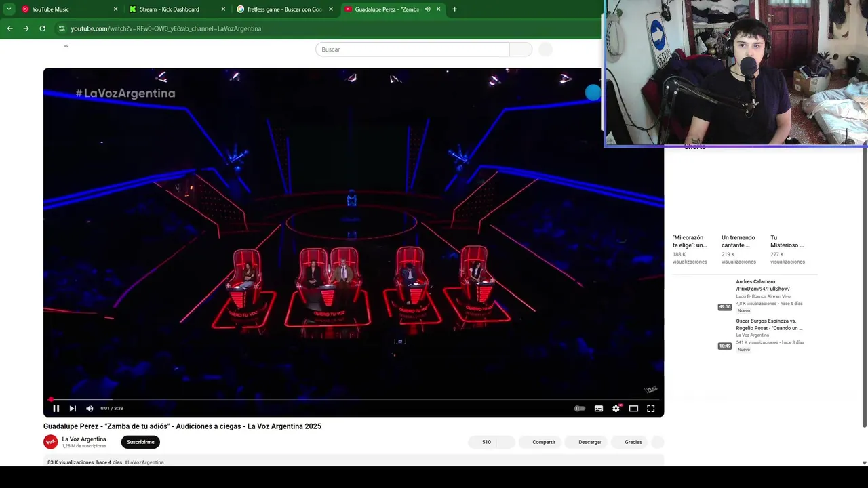Enter fullscreen video mode
868x488 pixels.
[x=651, y=409]
